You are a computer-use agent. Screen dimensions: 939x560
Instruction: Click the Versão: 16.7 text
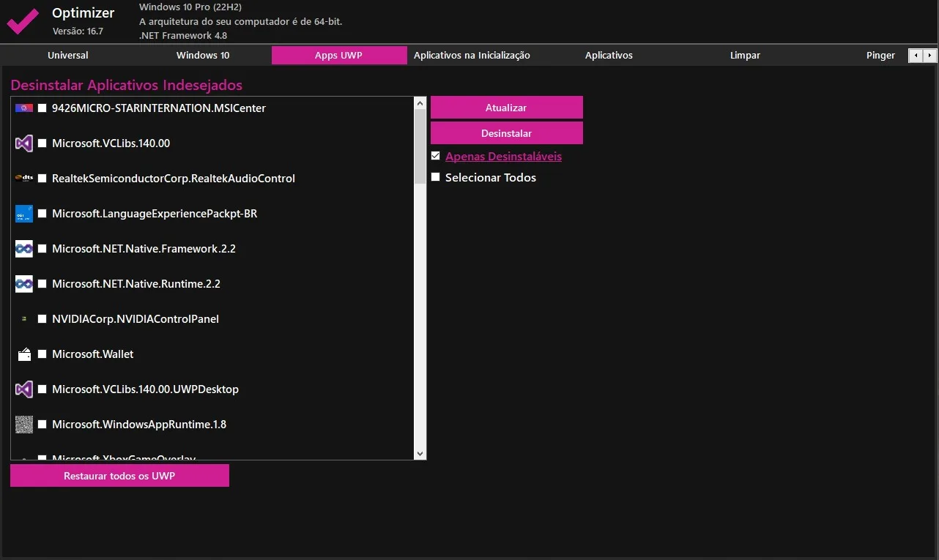[78, 31]
